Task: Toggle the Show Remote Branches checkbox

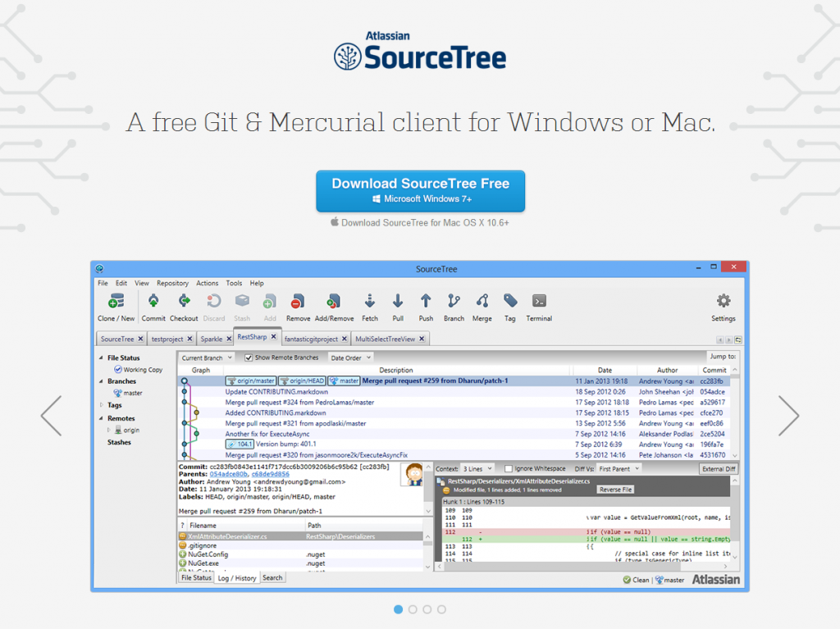Action: point(249,357)
